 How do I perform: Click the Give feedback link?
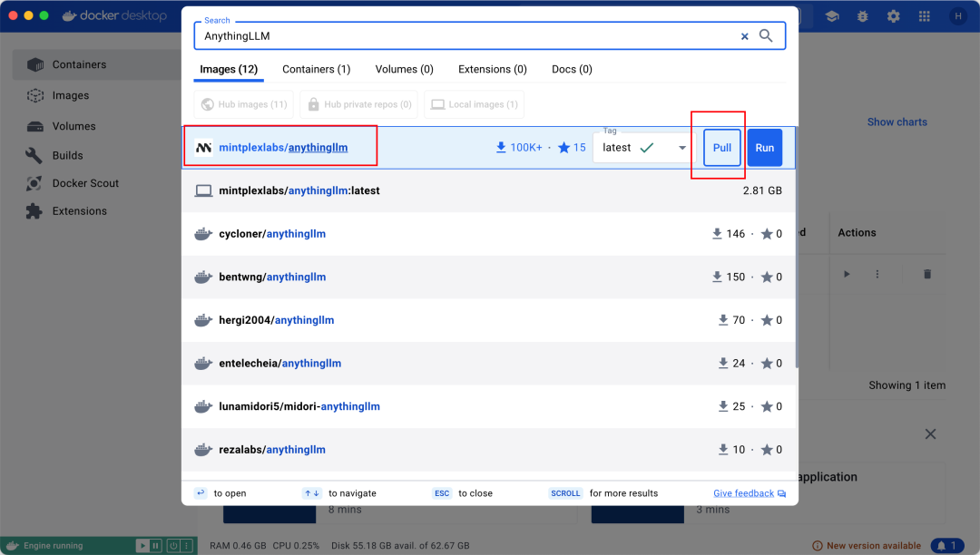pos(750,493)
